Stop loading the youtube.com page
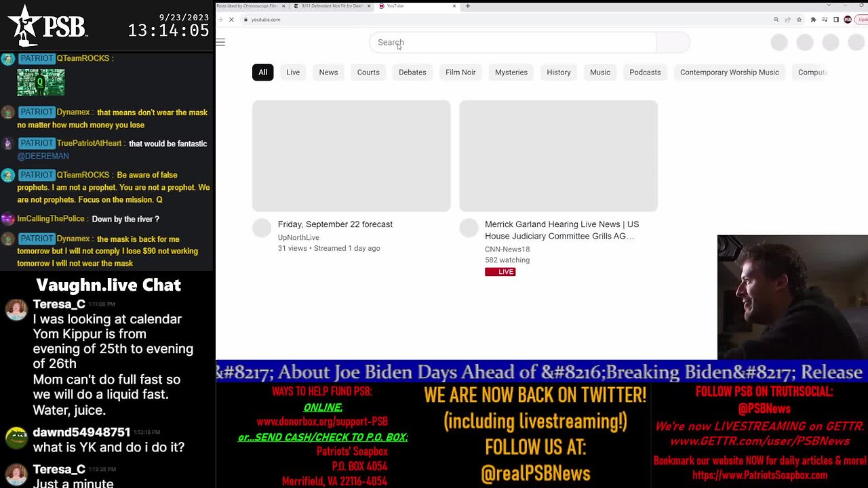868x488 pixels. click(x=231, y=20)
